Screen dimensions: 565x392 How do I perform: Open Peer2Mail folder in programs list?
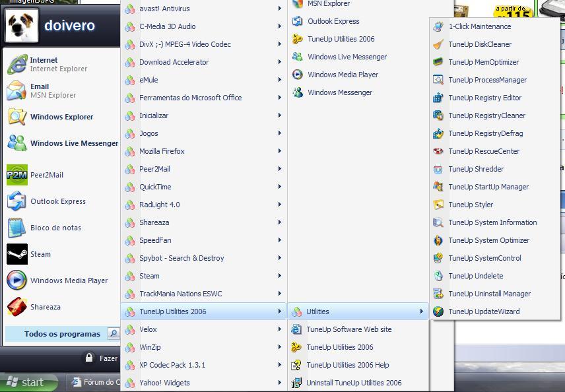pos(203,169)
